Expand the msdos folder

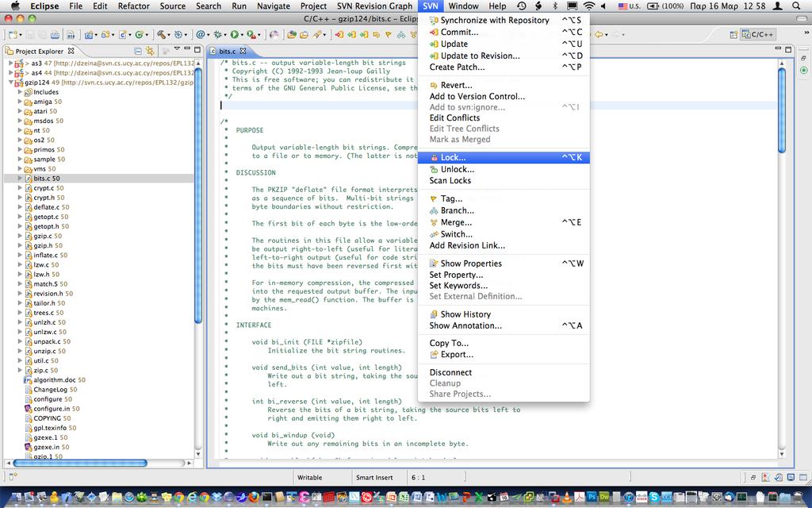20,121
